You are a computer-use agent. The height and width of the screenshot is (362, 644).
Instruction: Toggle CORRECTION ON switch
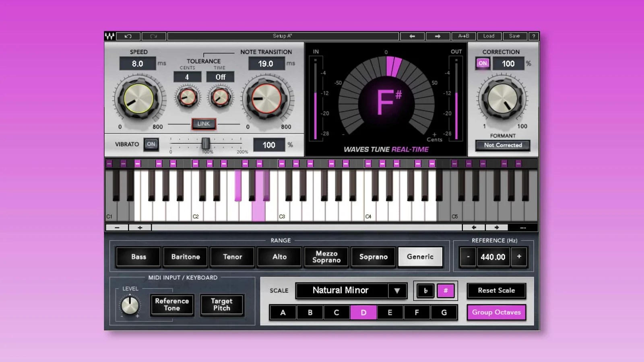point(482,63)
